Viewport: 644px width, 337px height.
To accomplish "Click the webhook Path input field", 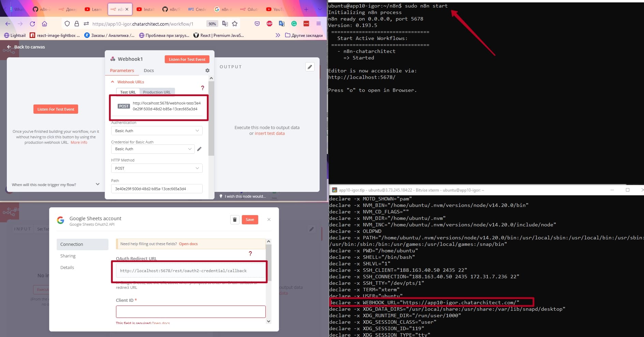I will (x=157, y=189).
